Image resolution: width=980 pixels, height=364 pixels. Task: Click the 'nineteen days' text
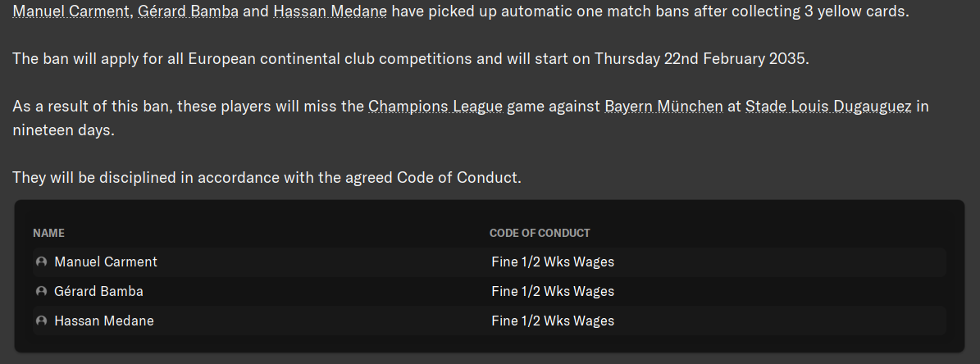(63, 130)
